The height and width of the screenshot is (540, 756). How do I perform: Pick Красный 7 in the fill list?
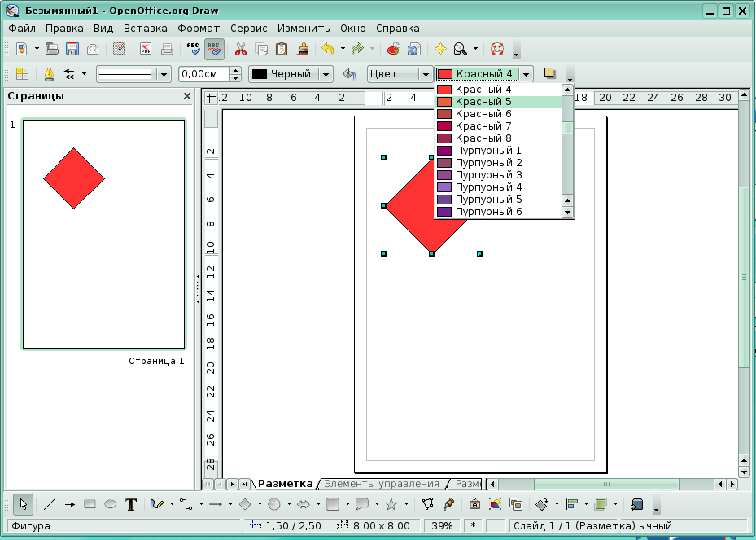tap(483, 126)
